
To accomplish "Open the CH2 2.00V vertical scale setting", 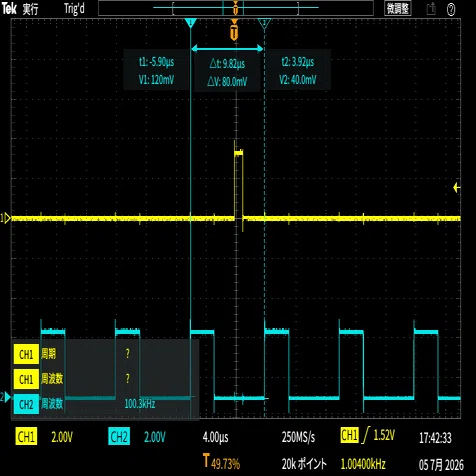I will click(155, 437).
